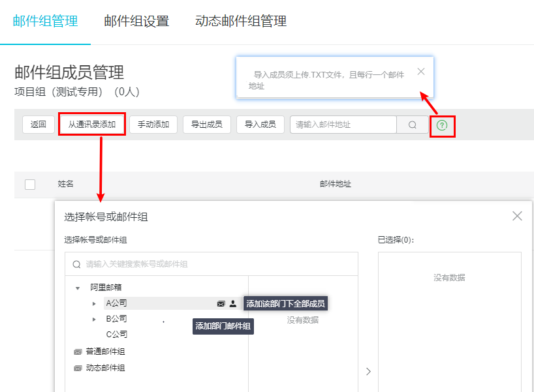This screenshot has width=534, height=392.
Task: Click the green help question mark icon
Action: pyautogui.click(x=442, y=125)
